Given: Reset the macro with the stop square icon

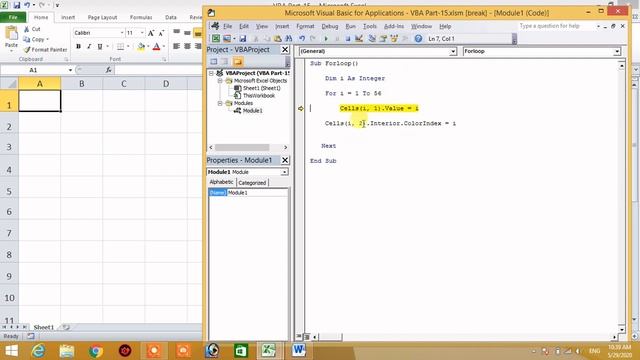Looking at the screenshot, I should [348, 38].
